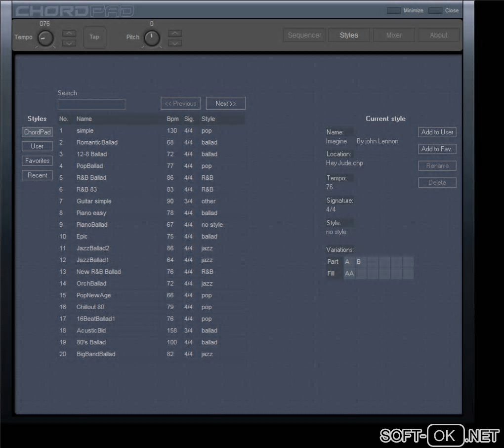Select the 'PopNewAge' style
Image resolution: width=504 pixels, height=448 pixels.
click(x=151, y=295)
